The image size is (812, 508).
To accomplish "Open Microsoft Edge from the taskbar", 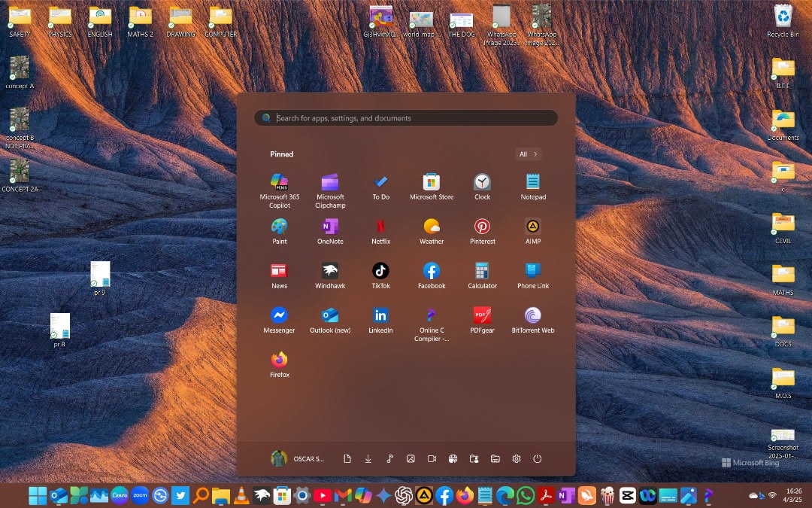I will [505, 495].
